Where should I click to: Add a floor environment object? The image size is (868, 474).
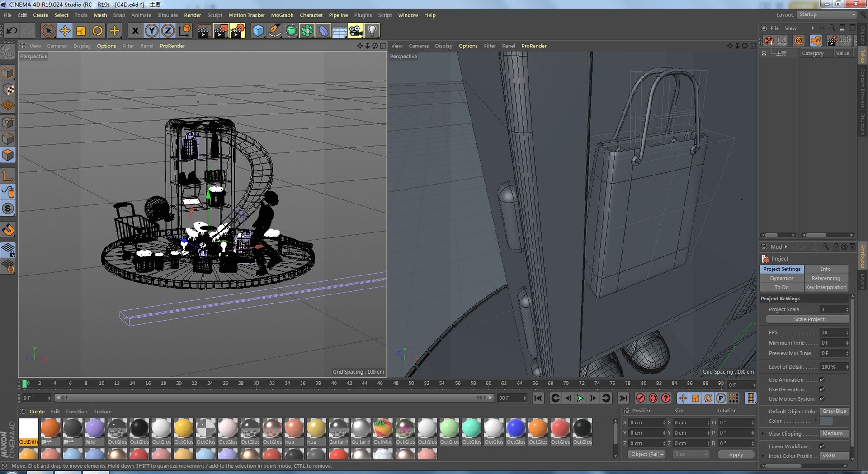click(x=340, y=31)
